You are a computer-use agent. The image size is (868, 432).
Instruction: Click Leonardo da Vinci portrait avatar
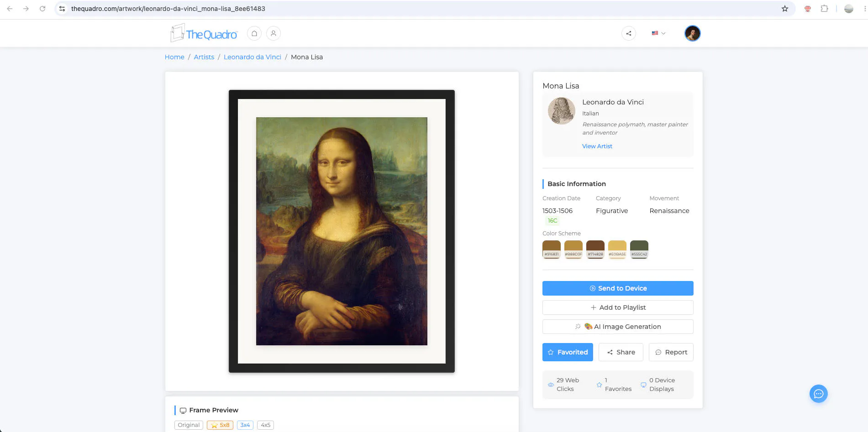coord(562,111)
